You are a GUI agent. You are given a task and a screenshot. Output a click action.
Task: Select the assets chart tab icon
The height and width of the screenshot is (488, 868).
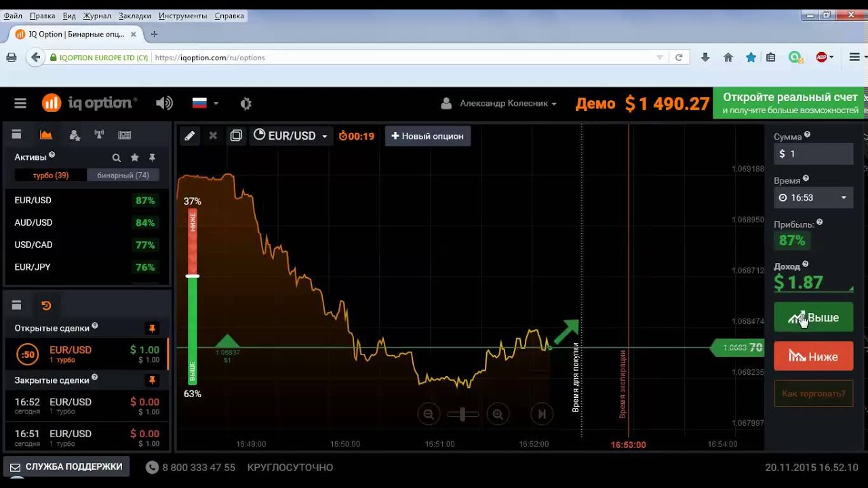click(x=45, y=135)
